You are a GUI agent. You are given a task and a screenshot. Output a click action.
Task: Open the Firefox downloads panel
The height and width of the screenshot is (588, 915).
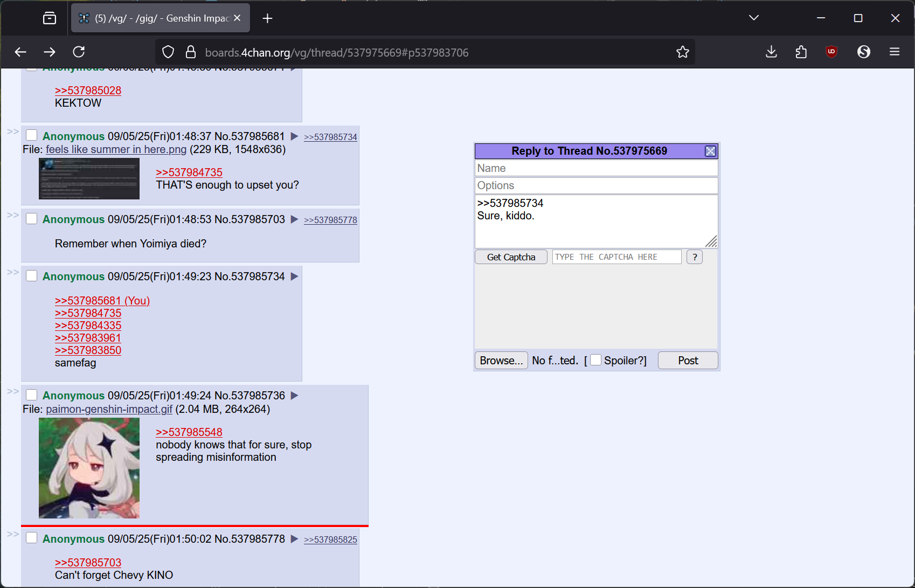tap(771, 52)
